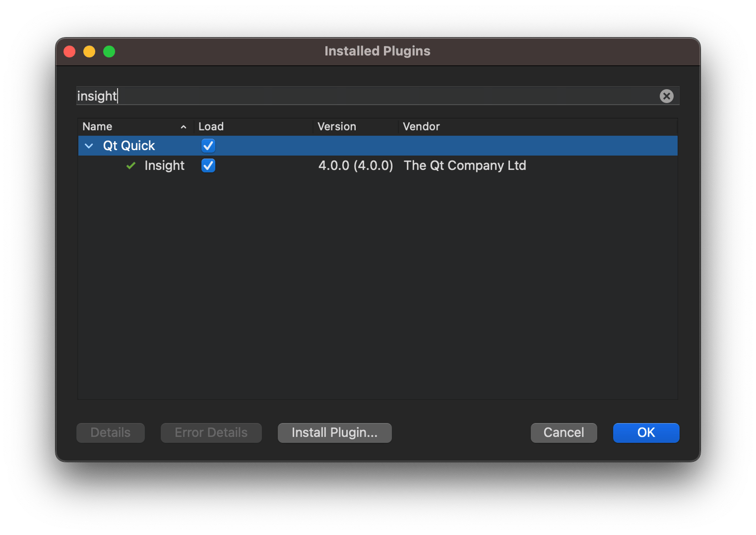This screenshot has width=756, height=535.
Task: Click the green status checkmark beside Insight
Action: click(x=131, y=166)
